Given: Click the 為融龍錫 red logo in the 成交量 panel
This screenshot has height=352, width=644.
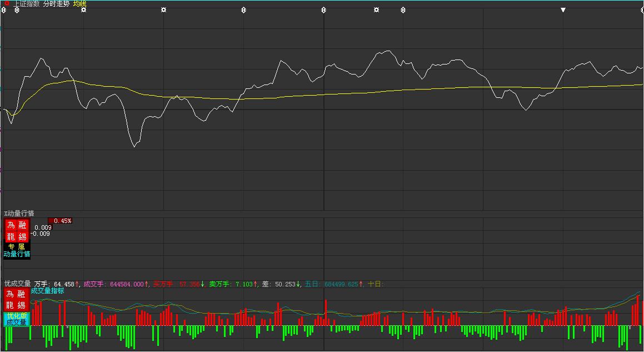Looking at the screenshot, I should (x=17, y=300).
